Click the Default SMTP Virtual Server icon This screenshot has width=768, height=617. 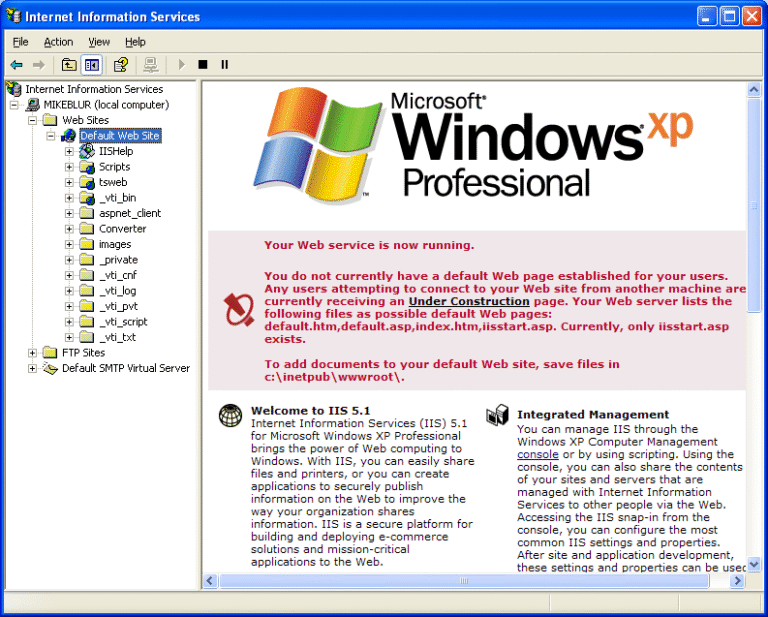(50, 368)
